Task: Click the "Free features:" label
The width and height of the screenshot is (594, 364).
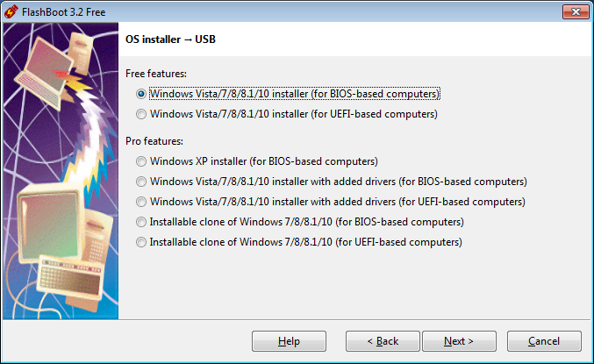Action: pos(157,74)
